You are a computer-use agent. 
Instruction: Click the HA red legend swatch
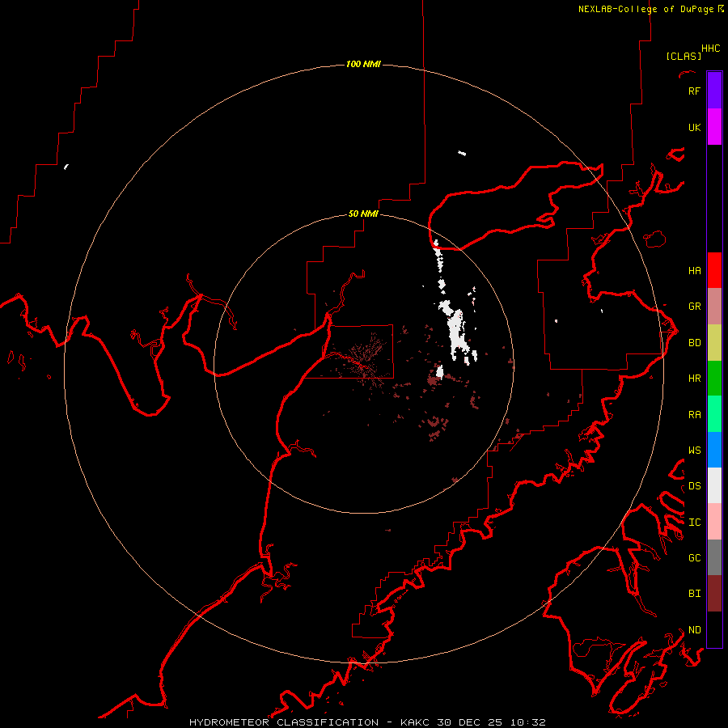click(714, 270)
